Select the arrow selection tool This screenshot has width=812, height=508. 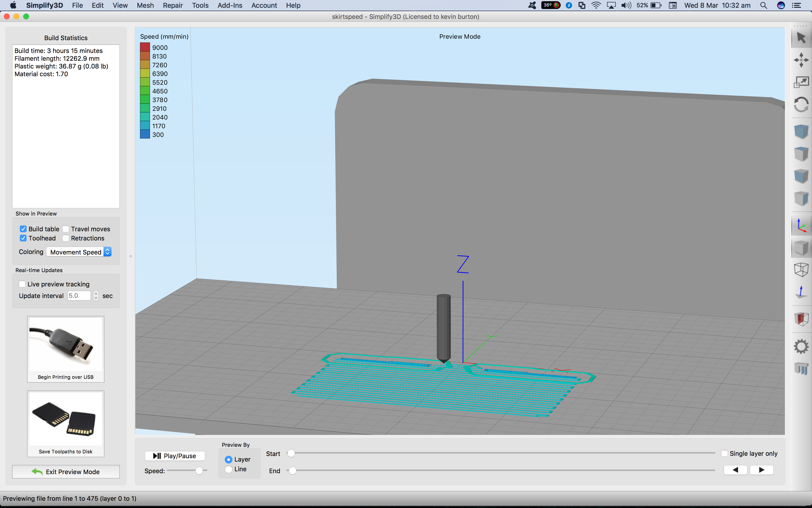(x=801, y=38)
